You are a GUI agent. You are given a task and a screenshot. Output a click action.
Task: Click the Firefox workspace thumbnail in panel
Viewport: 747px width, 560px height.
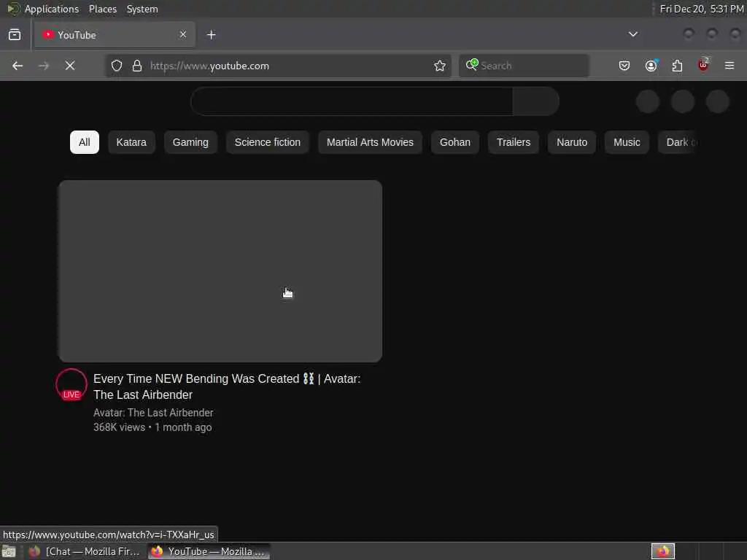click(x=663, y=551)
